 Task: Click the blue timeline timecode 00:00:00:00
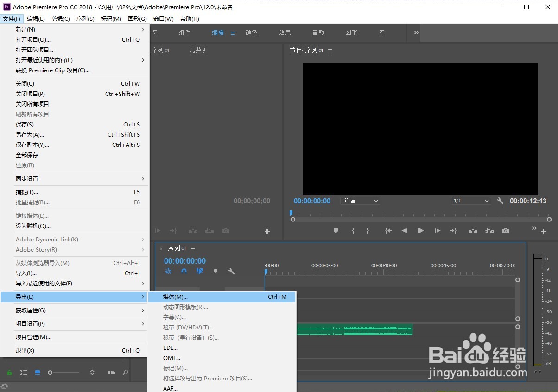[x=185, y=261]
